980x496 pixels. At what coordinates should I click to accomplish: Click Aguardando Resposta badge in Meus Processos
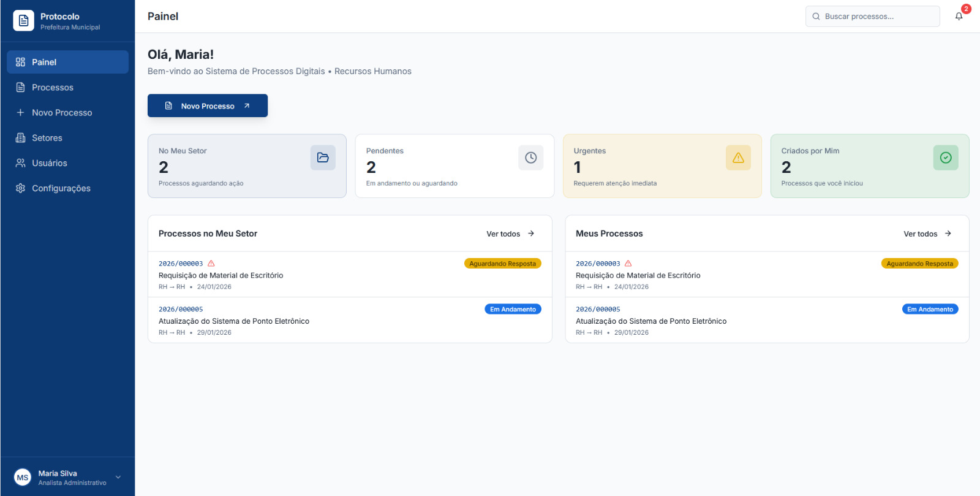point(919,264)
